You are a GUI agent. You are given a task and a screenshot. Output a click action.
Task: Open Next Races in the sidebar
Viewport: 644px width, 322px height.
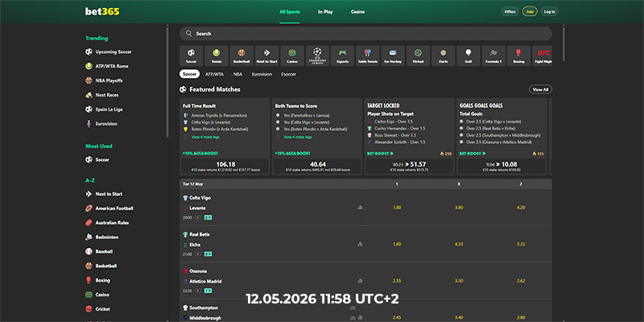click(102, 95)
